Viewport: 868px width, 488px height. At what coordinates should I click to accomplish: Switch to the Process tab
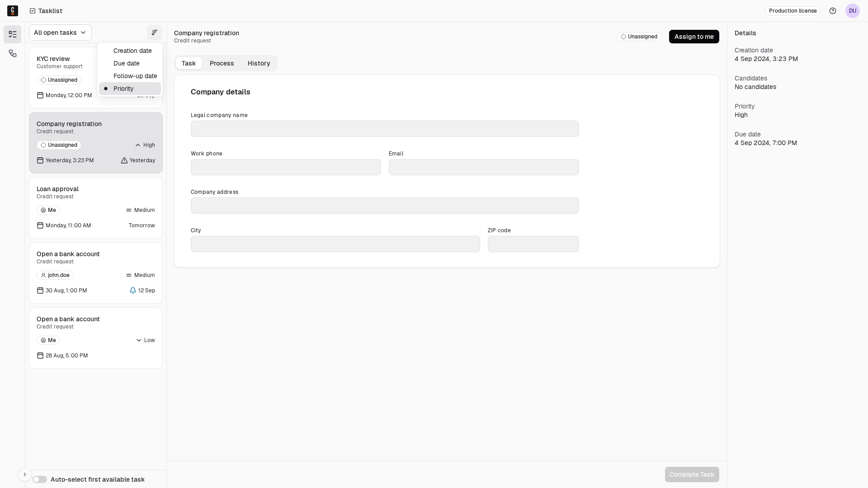point(222,63)
